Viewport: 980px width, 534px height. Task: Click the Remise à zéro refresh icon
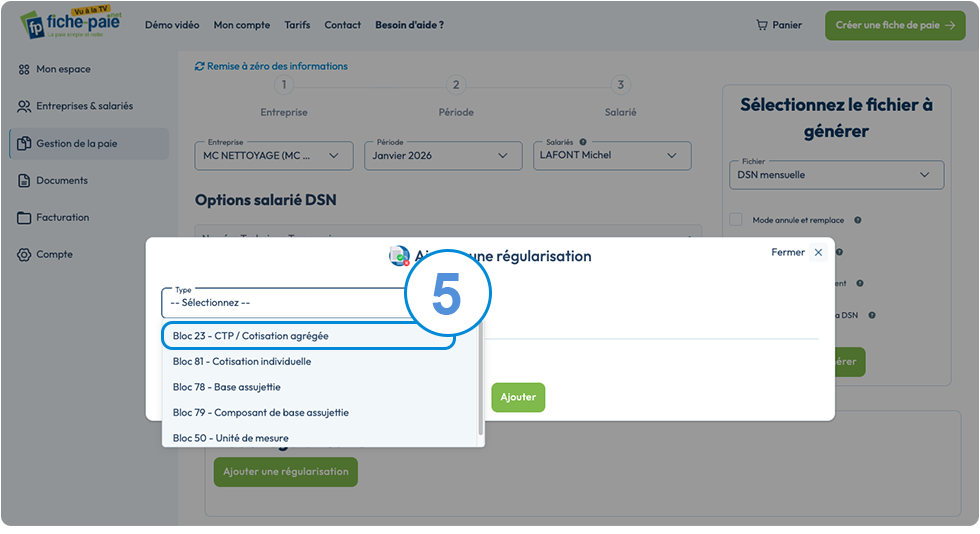tap(199, 66)
